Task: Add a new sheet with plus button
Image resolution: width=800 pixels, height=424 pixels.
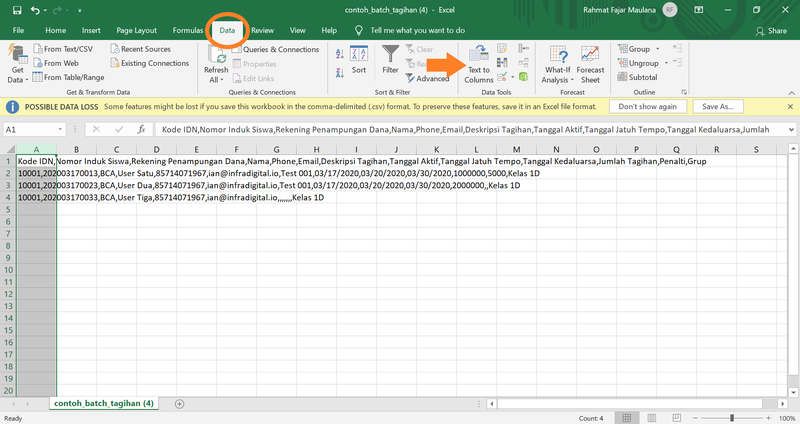Action: (179, 404)
